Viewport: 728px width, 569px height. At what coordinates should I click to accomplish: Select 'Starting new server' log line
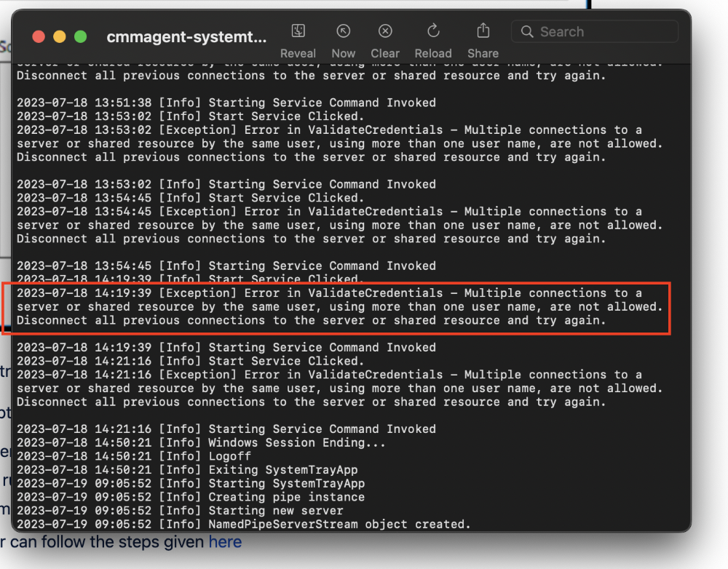pos(180,511)
